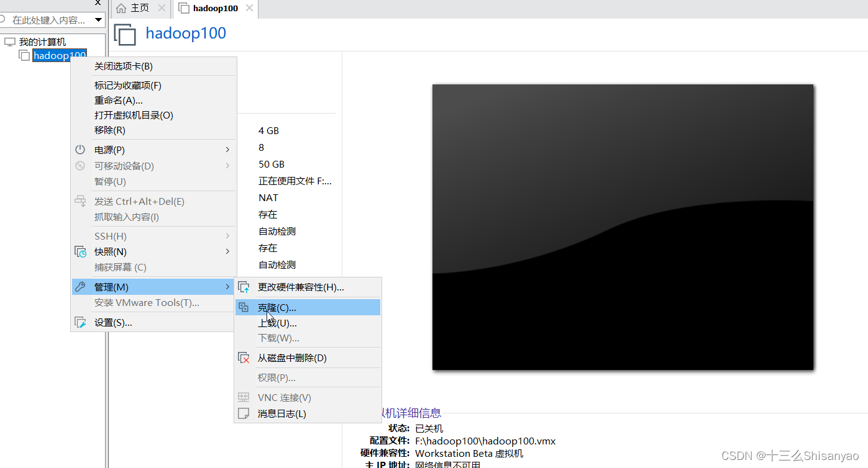Click the Workstation Beta 虚拟机 compatibility value

click(469, 454)
